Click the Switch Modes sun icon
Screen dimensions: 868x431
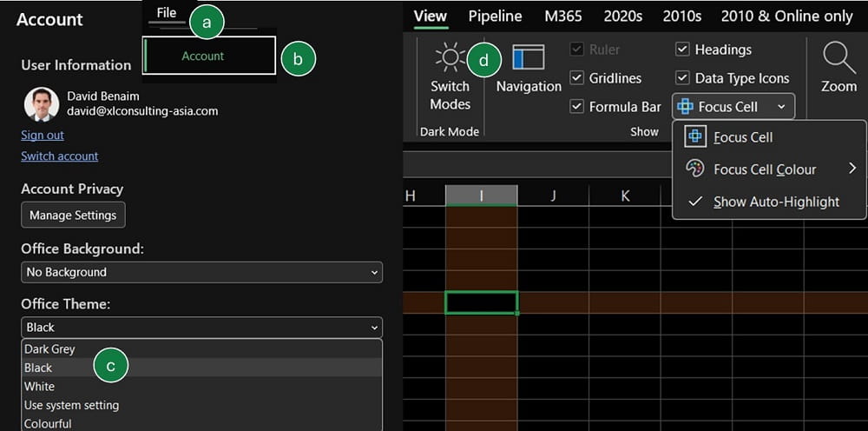click(450, 57)
